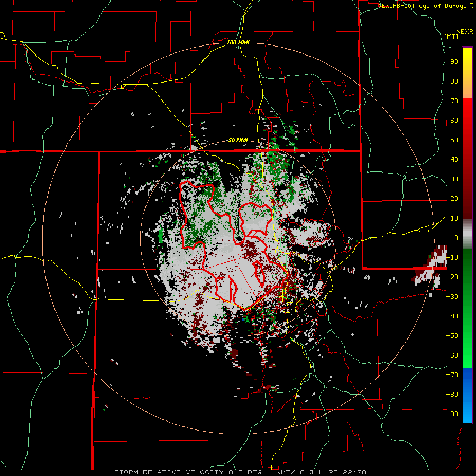476x476 pixels.
Task: Click the 20 value on velocity scale
Action: coord(454,199)
